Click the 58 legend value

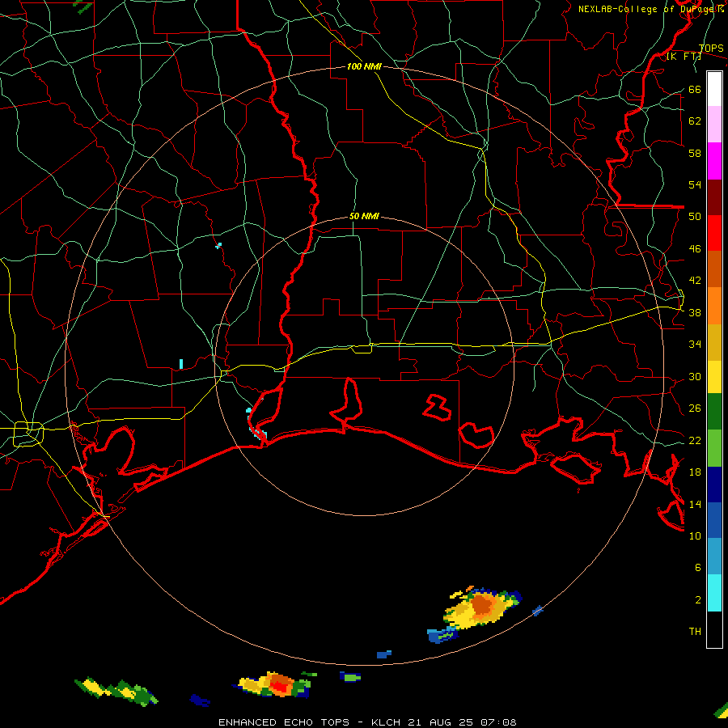(695, 153)
